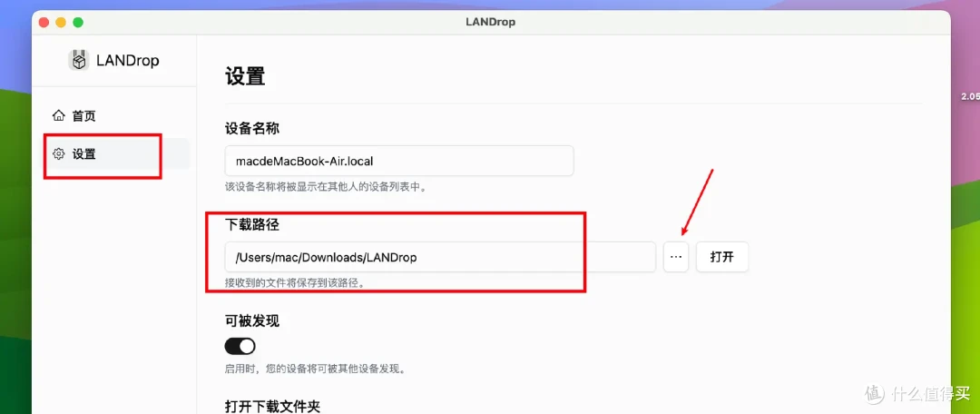The image size is (980, 414).
Task: Click the 下载路径 label
Action: point(252,225)
